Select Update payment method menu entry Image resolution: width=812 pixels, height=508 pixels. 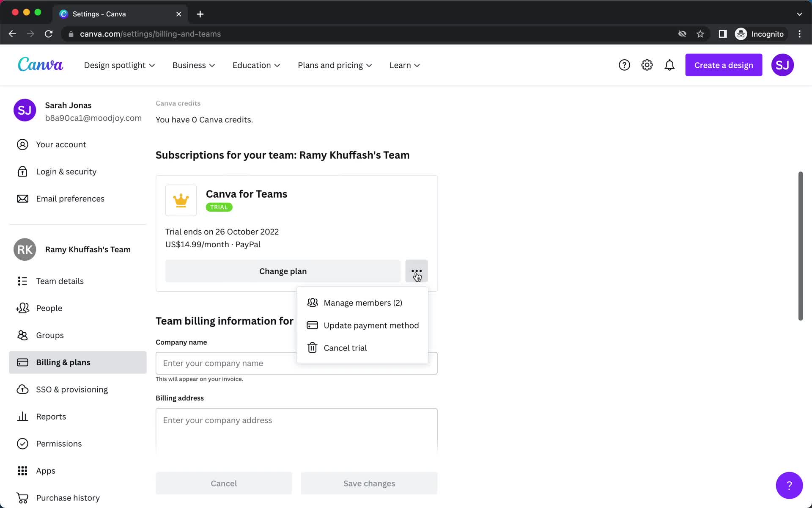click(x=362, y=325)
